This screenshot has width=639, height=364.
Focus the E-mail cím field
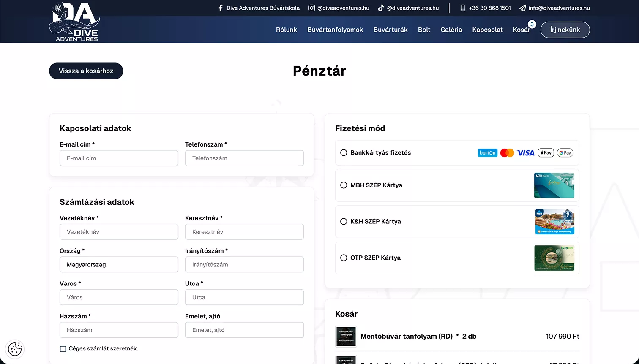coord(119,158)
